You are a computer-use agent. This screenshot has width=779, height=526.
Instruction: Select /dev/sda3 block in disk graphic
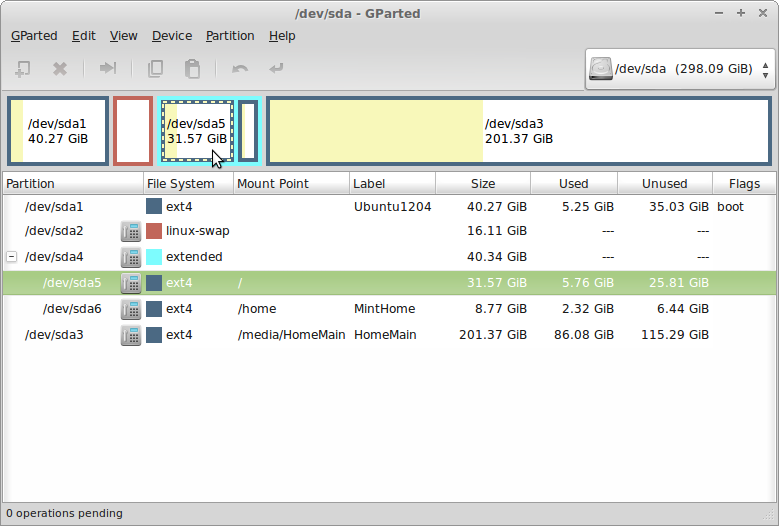tap(519, 131)
